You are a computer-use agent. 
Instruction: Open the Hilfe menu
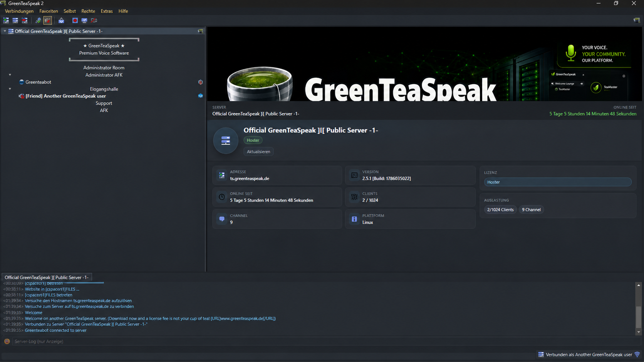point(123,11)
